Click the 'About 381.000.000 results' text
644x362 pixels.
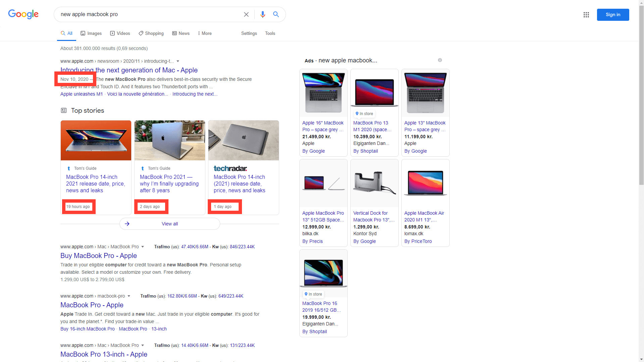[104, 48]
